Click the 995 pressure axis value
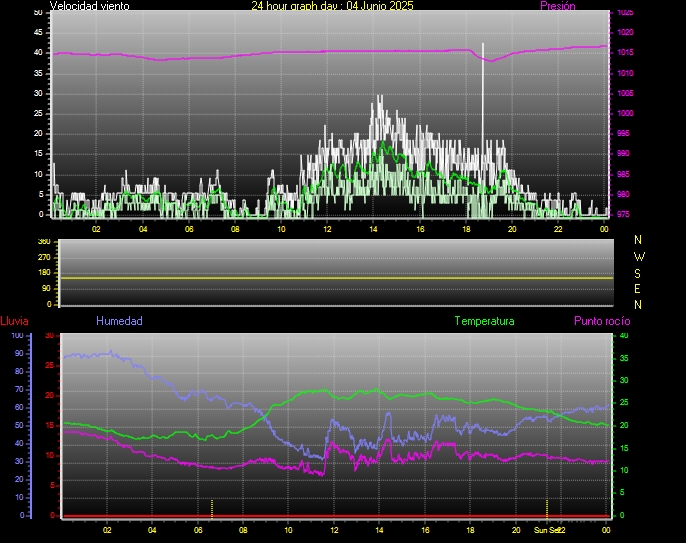Image resolution: width=686 pixels, height=543 pixels. tap(623, 133)
